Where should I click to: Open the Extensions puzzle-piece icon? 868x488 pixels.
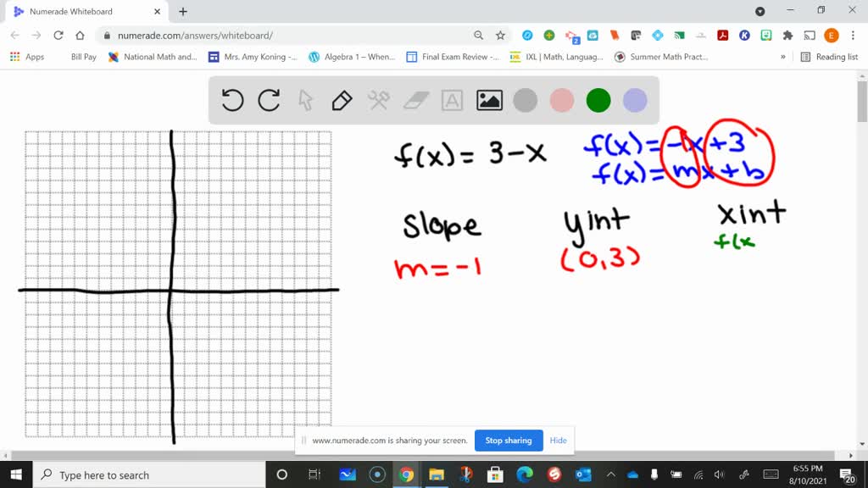[787, 36]
